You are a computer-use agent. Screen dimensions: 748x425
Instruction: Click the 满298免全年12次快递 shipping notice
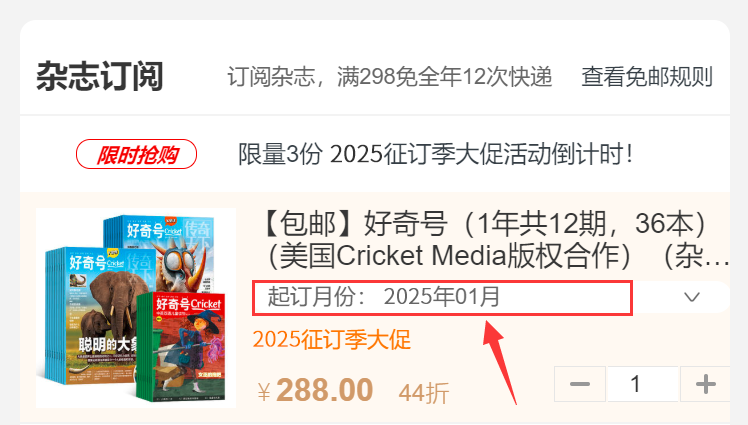(445, 77)
